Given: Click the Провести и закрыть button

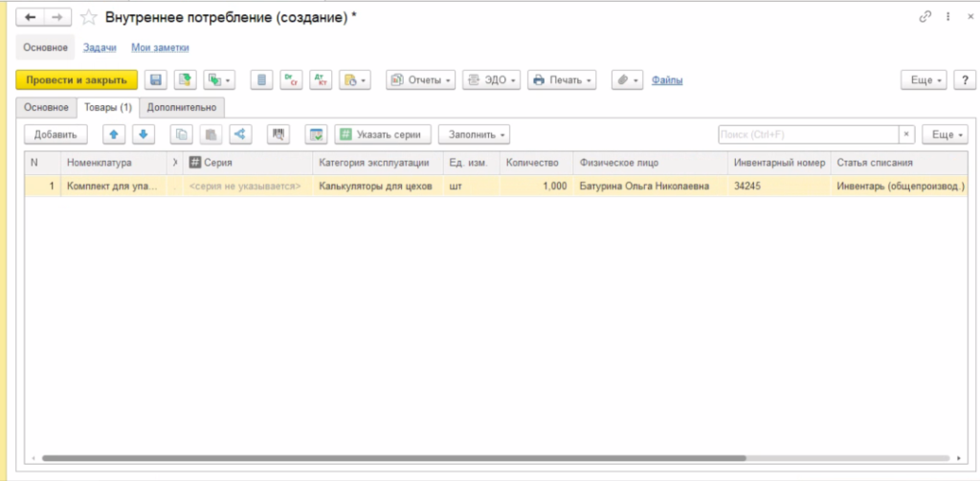Looking at the screenshot, I should 78,80.
